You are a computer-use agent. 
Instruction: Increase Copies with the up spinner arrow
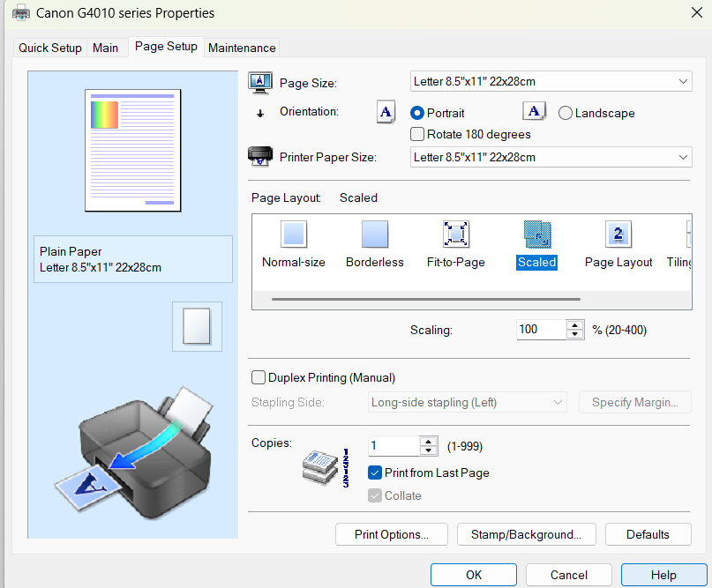coord(428,441)
